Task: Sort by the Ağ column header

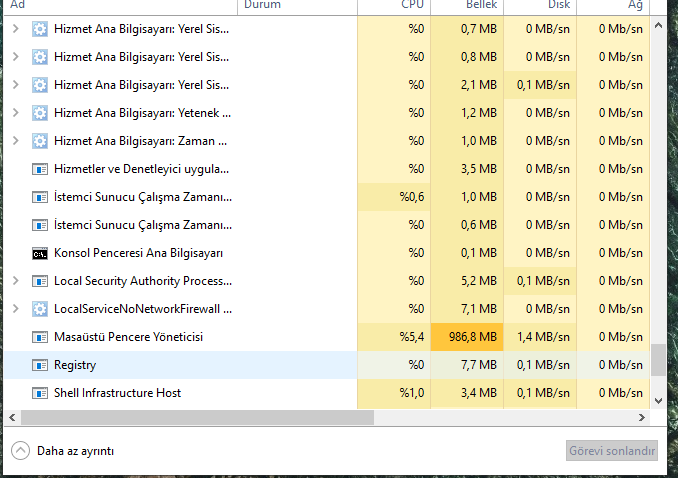Action: click(x=613, y=6)
